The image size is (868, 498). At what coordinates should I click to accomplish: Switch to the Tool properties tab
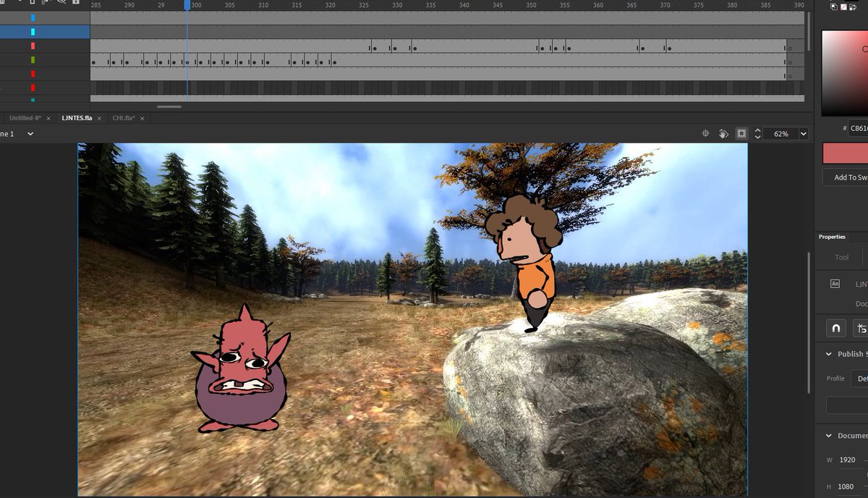click(x=842, y=257)
